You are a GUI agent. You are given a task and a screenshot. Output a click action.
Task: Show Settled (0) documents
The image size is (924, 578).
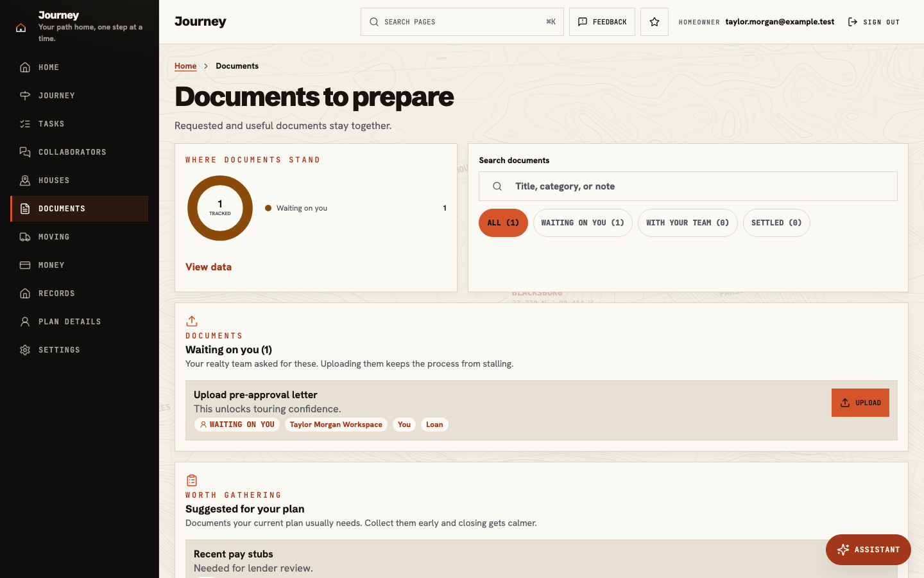click(776, 223)
